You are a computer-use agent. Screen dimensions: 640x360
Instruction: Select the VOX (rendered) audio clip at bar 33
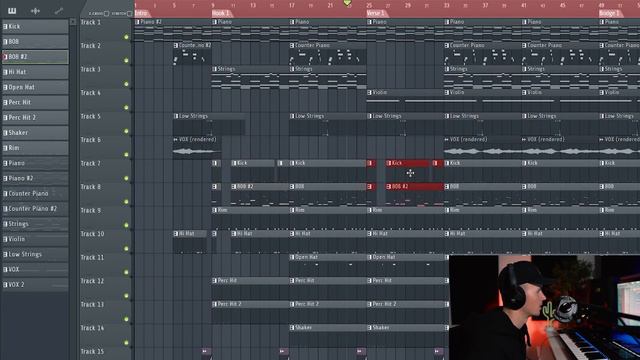483,147
